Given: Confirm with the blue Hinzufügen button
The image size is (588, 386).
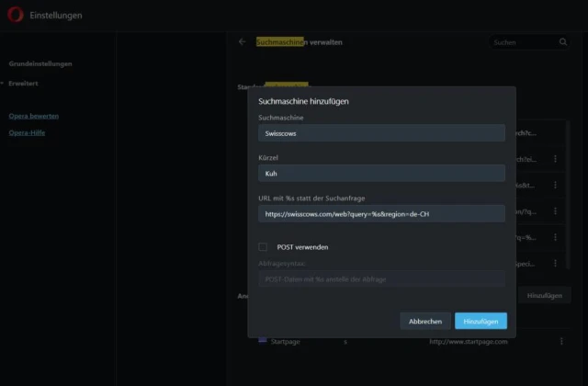Looking at the screenshot, I should coord(481,321).
